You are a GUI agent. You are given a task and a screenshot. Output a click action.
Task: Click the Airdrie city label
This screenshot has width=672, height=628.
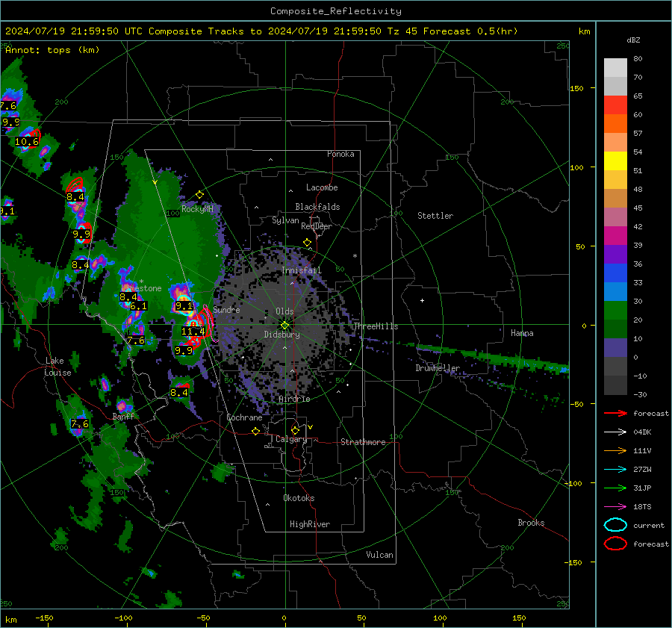click(x=294, y=399)
